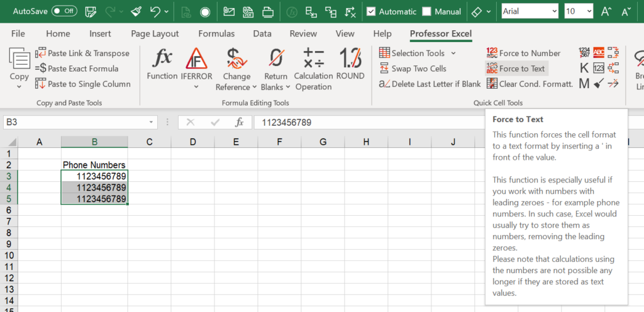Open the Arial font name dropdown
Screen dimensions: 644x312
point(555,11)
